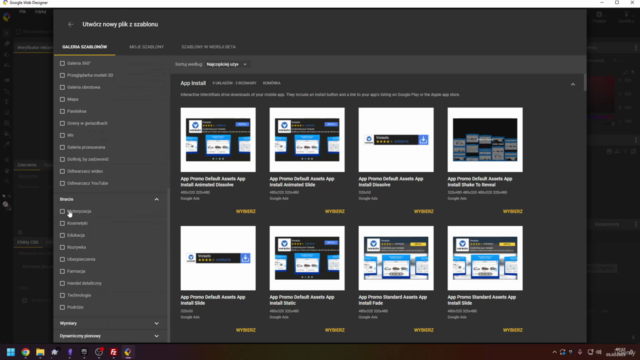Check the Wir component filter
640x360 pixels.
click(62, 135)
